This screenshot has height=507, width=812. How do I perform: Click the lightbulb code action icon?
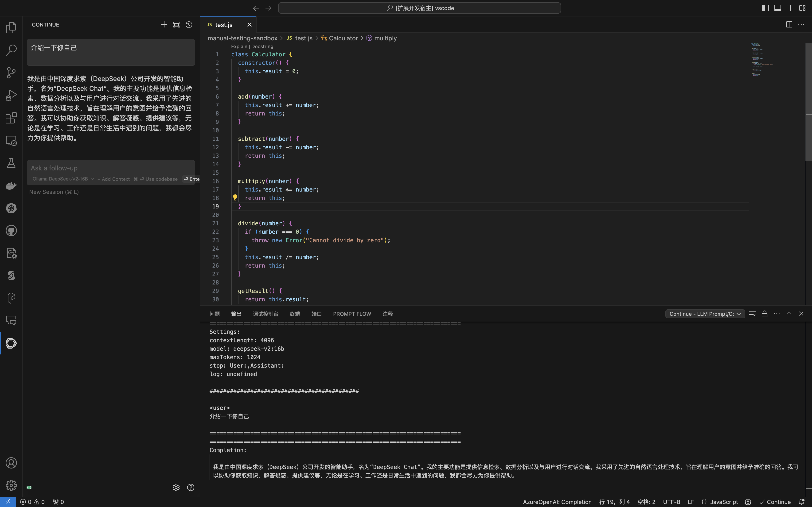(235, 197)
